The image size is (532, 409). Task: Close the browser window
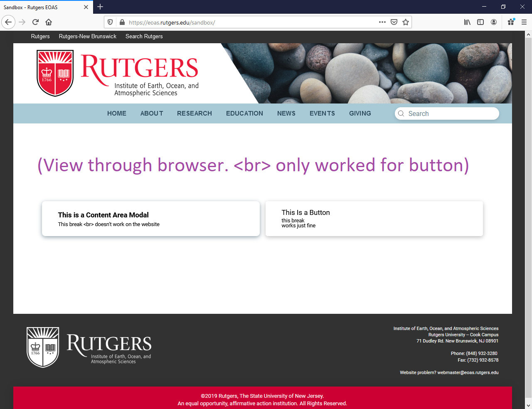[522, 7]
